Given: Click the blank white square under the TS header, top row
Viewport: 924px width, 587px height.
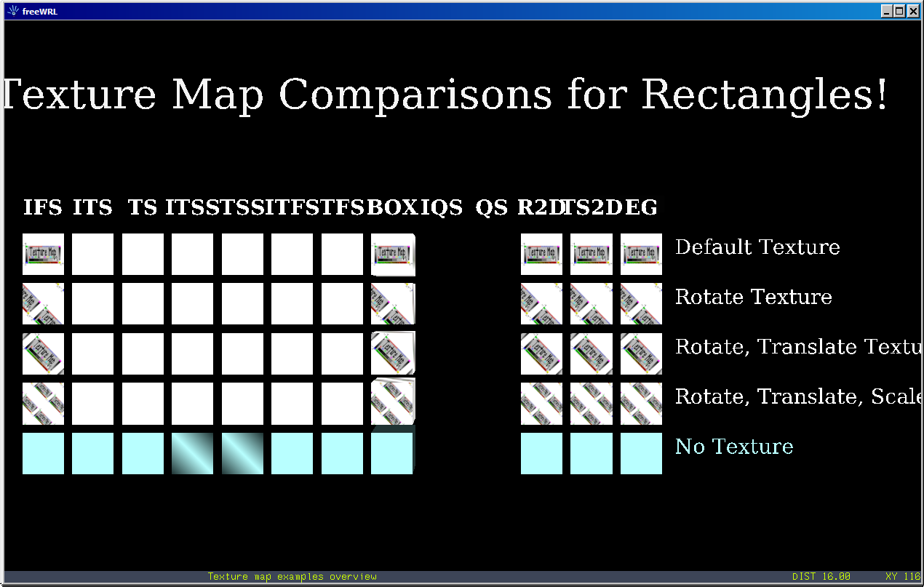Looking at the screenshot, I should coord(143,254).
